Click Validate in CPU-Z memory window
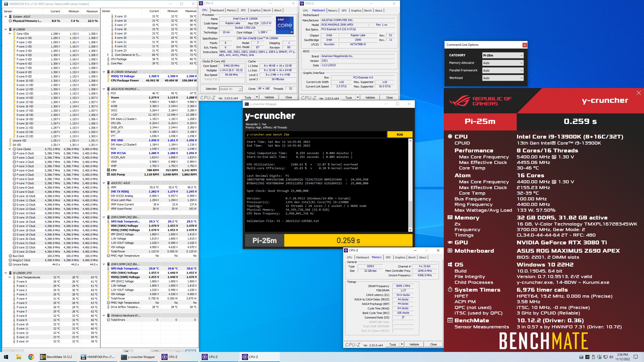 pyautogui.click(x=414, y=344)
